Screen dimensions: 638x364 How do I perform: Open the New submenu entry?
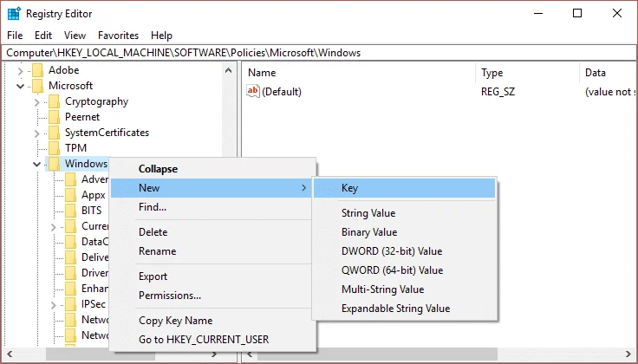pyautogui.click(x=211, y=188)
